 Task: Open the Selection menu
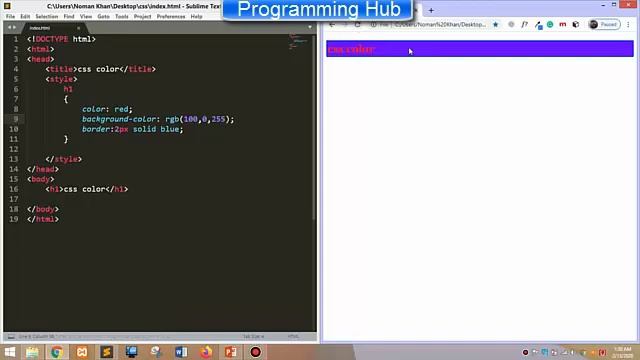coord(47,17)
